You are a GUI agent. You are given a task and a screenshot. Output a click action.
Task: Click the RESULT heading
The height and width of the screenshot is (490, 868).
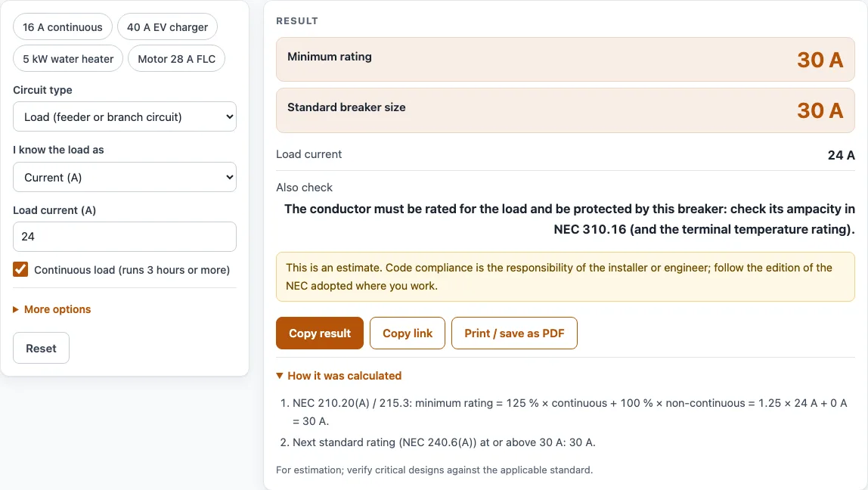pos(297,21)
